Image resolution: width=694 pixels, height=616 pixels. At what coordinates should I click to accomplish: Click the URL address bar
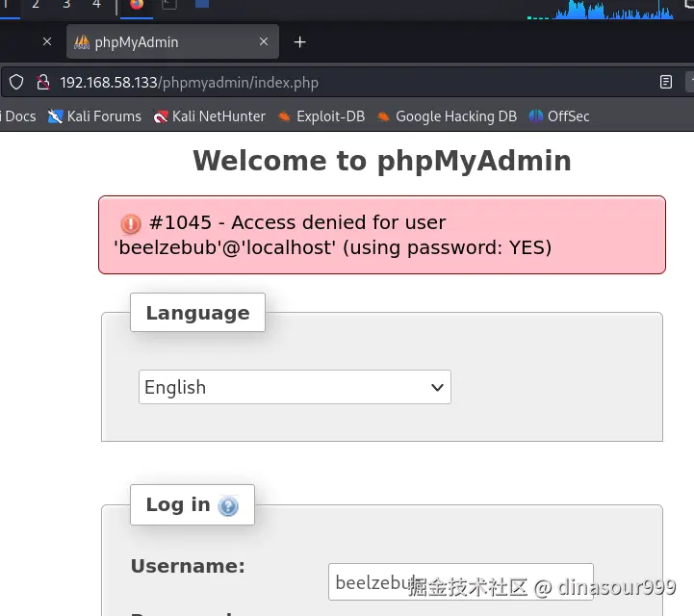[x=346, y=83]
